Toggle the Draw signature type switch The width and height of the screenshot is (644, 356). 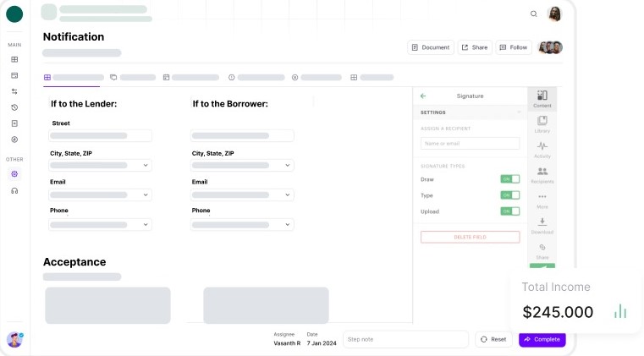coord(509,179)
